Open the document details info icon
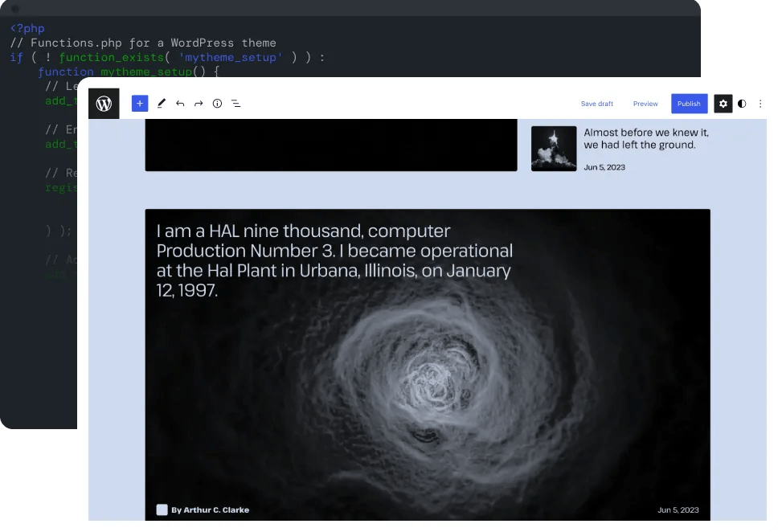Image resolution: width=778 pixels, height=532 pixels. [x=217, y=104]
